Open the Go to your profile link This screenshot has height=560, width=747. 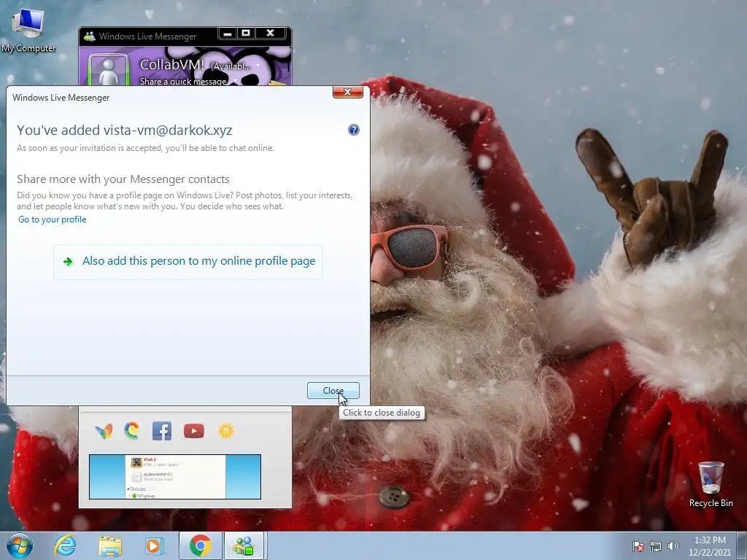pos(53,219)
